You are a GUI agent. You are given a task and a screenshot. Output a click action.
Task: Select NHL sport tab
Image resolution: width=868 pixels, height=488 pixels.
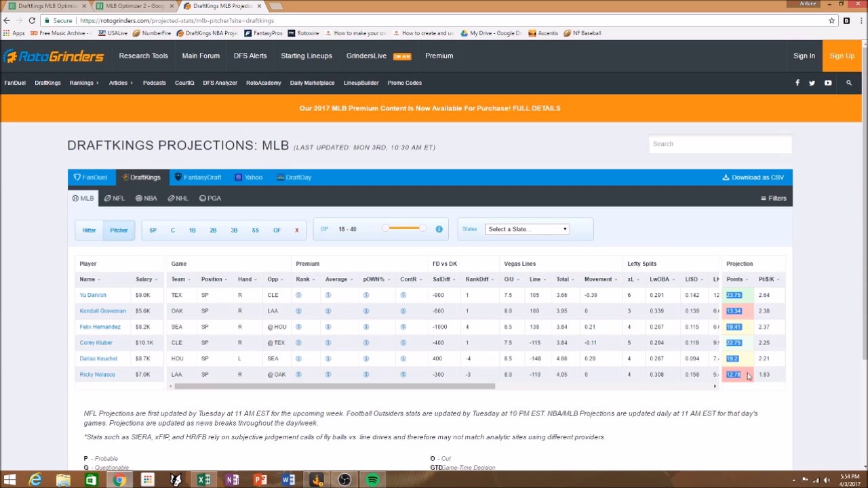pyautogui.click(x=178, y=198)
